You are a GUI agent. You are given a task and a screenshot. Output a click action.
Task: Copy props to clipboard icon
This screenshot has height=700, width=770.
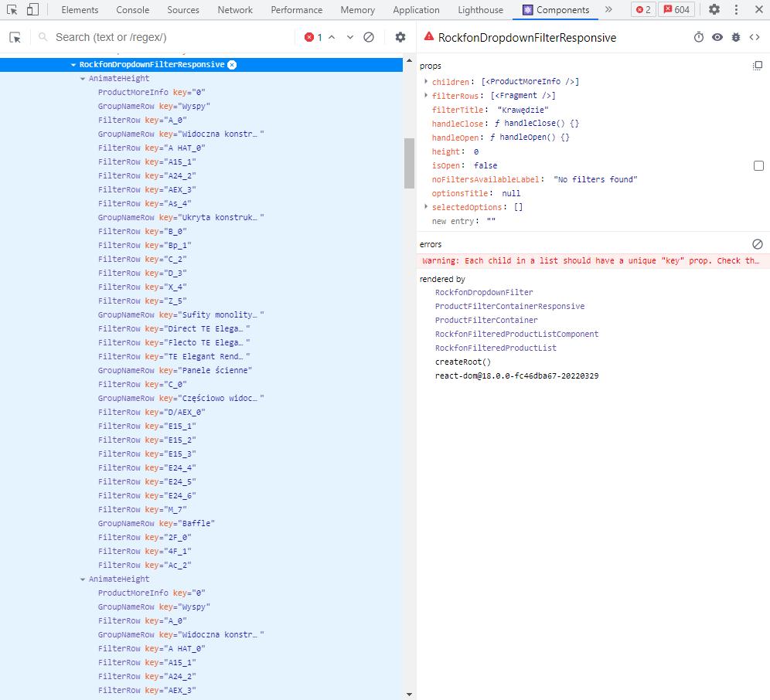click(758, 66)
